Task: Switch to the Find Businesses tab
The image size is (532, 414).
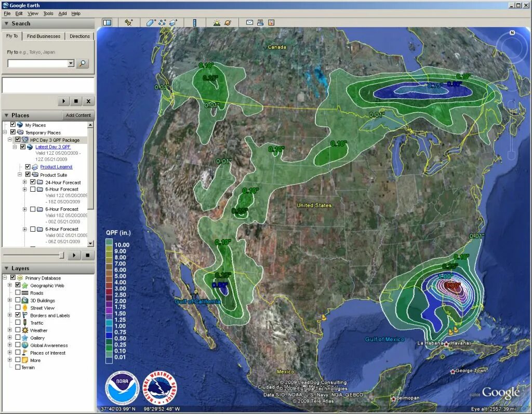Action: [44, 36]
